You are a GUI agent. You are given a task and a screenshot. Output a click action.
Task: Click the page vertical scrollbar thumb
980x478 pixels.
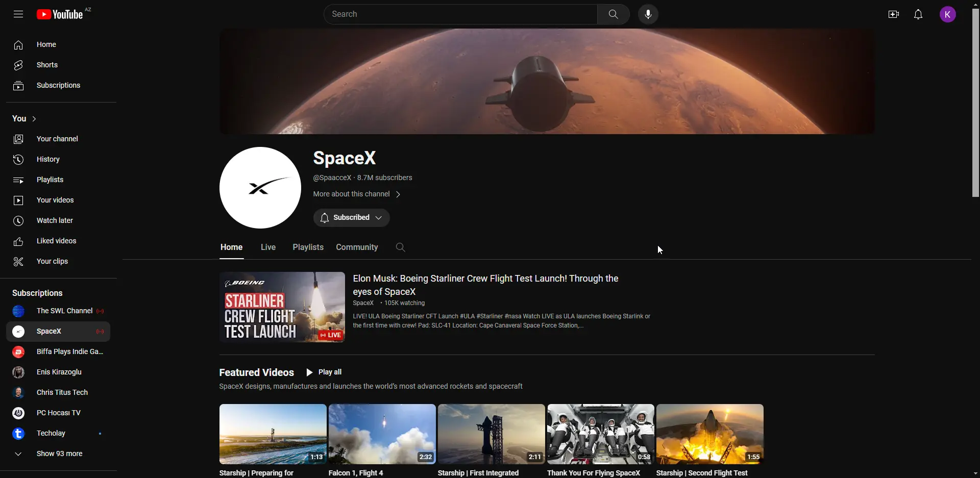pos(975,102)
